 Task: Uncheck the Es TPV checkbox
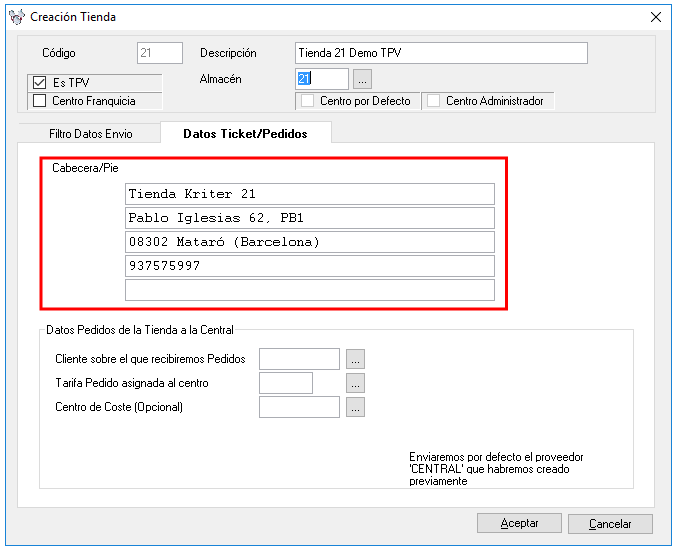[40, 83]
